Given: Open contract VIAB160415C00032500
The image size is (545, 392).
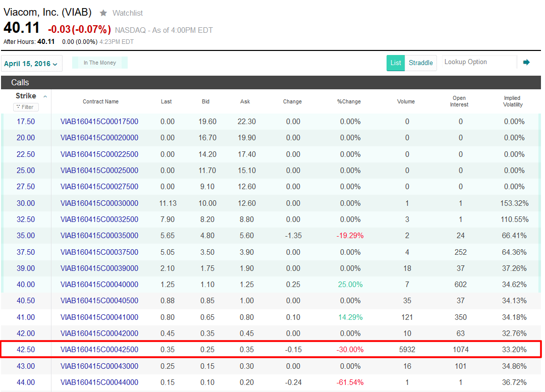Looking at the screenshot, I should pos(99,219).
